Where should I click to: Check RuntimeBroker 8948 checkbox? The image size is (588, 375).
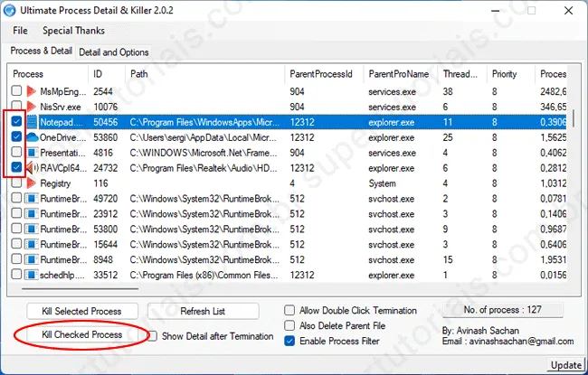pyautogui.click(x=16, y=258)
